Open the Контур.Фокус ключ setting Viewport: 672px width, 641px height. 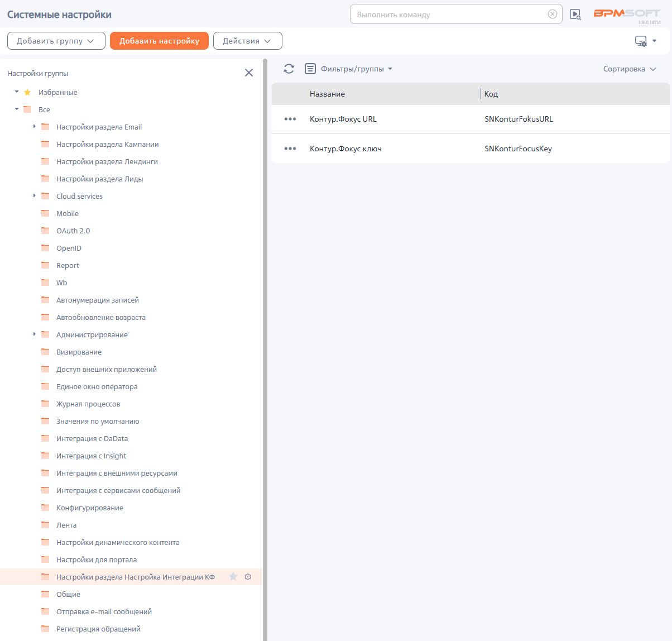[x=345, y=149]
